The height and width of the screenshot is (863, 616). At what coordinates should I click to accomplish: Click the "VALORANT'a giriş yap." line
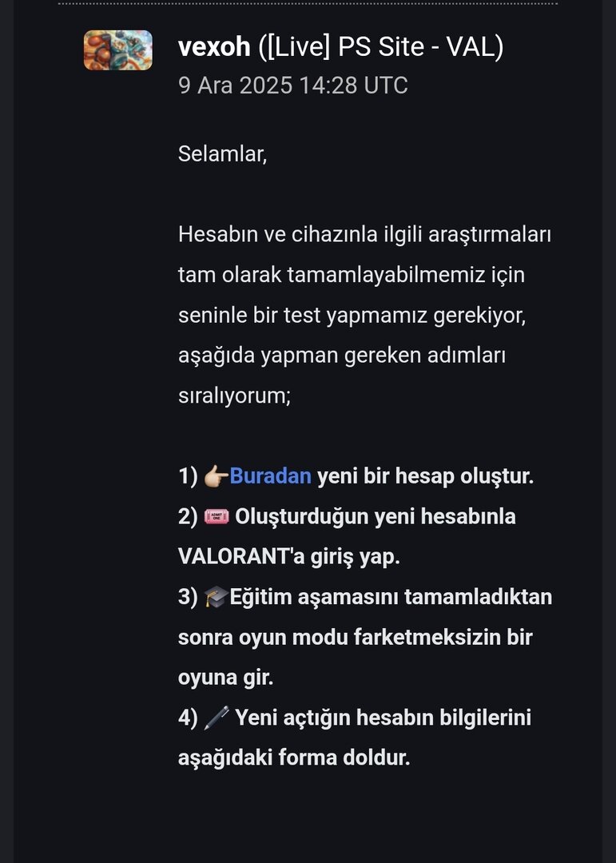[288, 557]
